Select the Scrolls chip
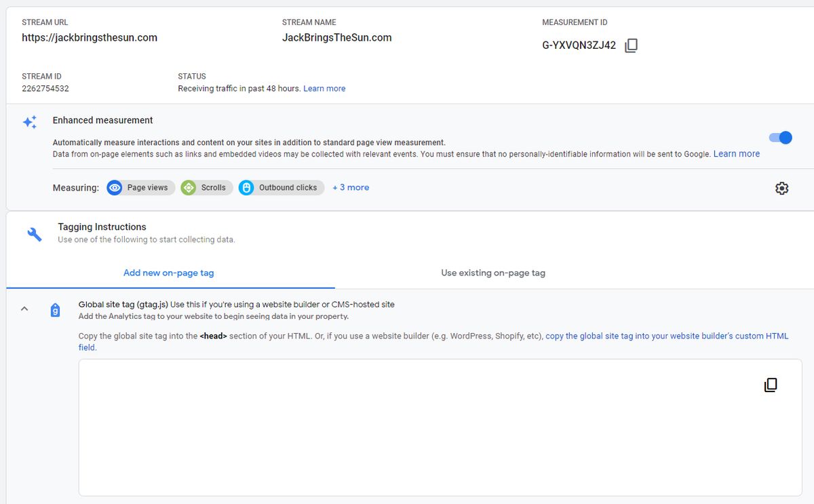Viewport: 814px width, 504px height. pyautogui.click(x=207, y=188)
